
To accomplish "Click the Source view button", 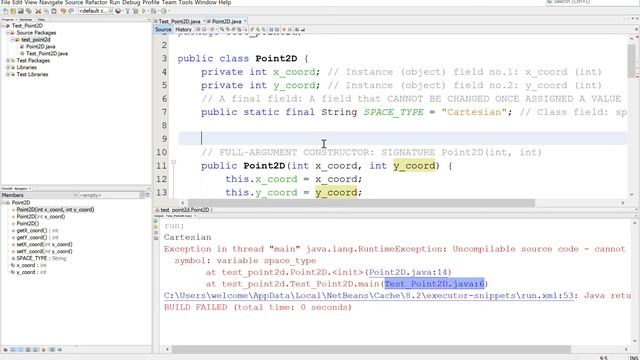I will (x=163, y=29).
